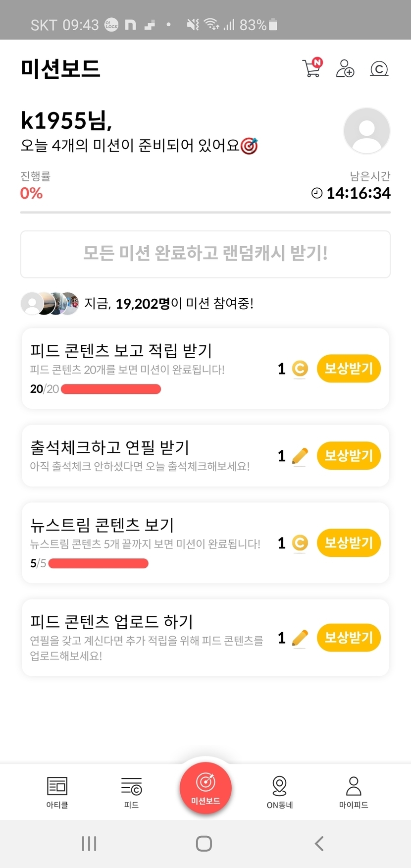Go to the 마이피드 tab
This screenshot has width=411, height=868.
coord(354,792)
